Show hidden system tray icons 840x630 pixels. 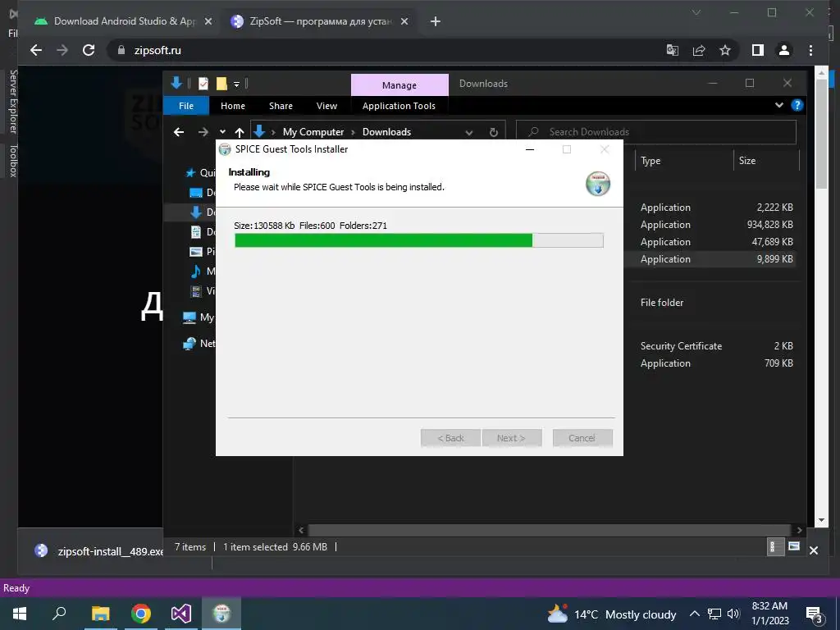tap(694, 614)
